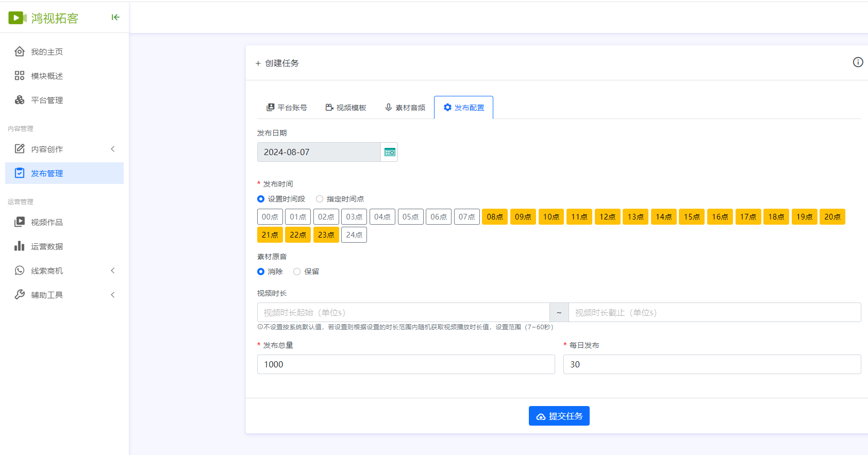Click the 视频时长截止 input field
This screenshot has height=455, width=868.
tap(715, 312)
